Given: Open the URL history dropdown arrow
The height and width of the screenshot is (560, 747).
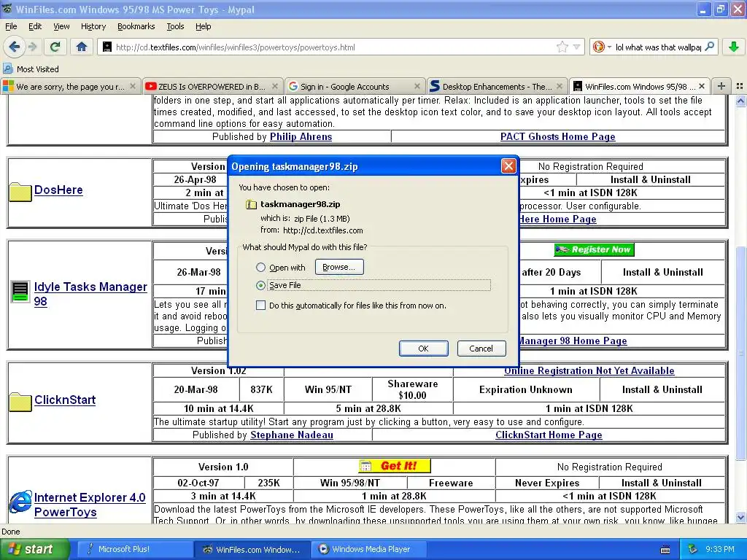Looking at the screenshot, I should (576, 47).
